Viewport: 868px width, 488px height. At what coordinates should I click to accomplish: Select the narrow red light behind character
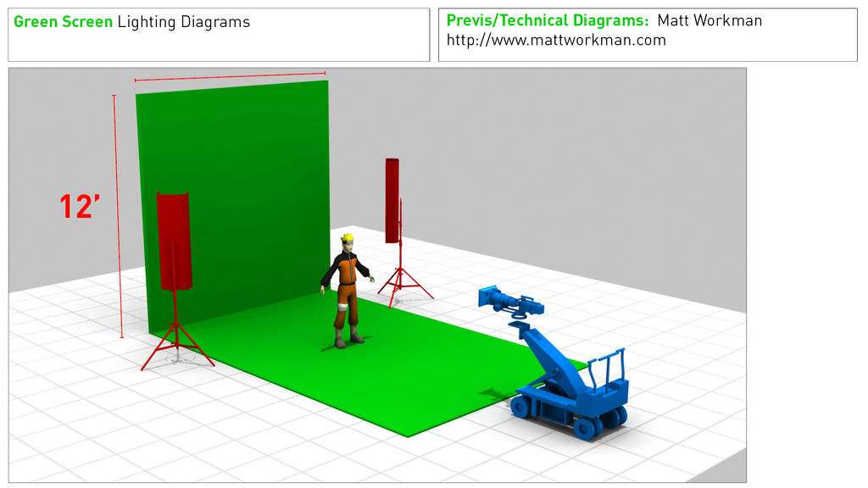coord(392,200)
